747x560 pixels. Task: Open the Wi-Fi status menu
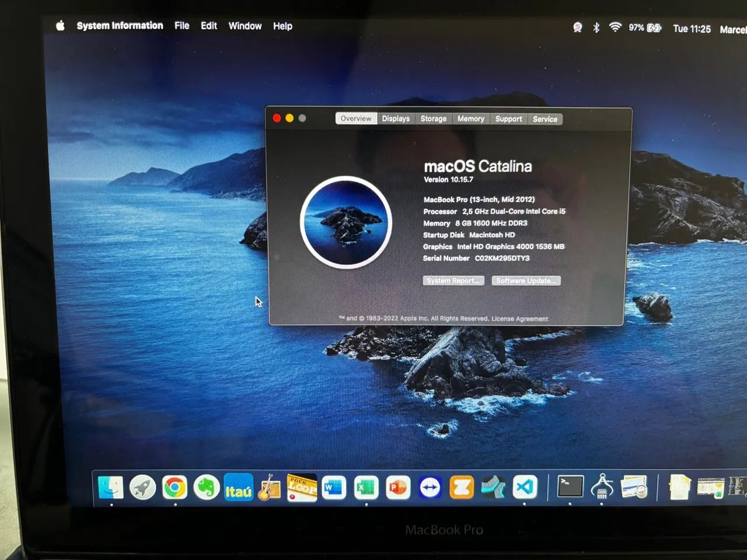(x=615, y=27)
